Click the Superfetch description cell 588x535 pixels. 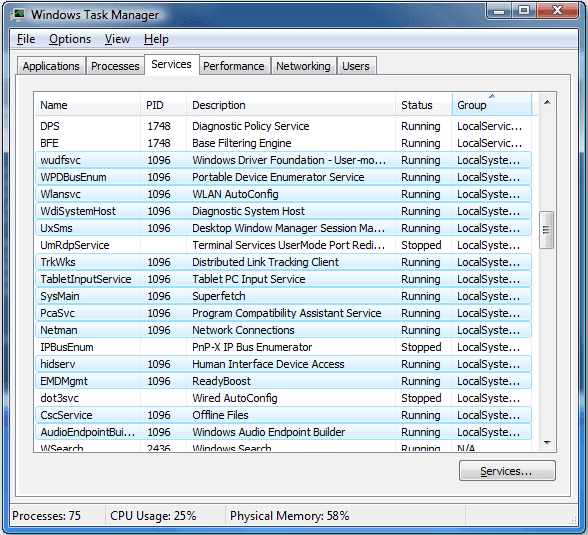pos(219,296)
